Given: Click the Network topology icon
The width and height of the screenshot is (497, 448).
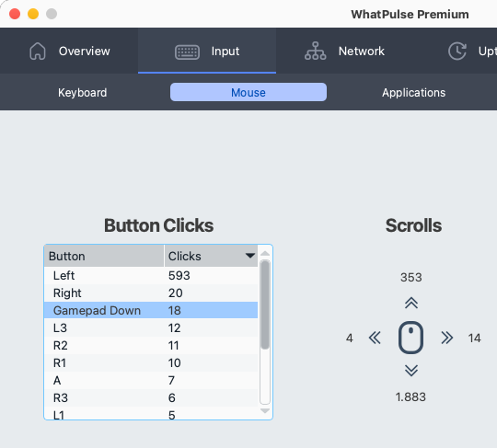Looking at the screenshot, I should [315, 51].
